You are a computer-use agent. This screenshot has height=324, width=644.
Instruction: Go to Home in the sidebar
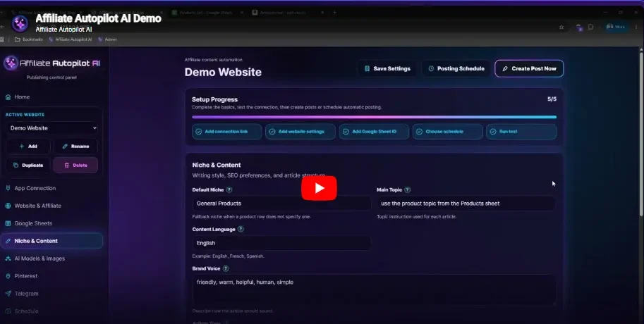point(22,96)
